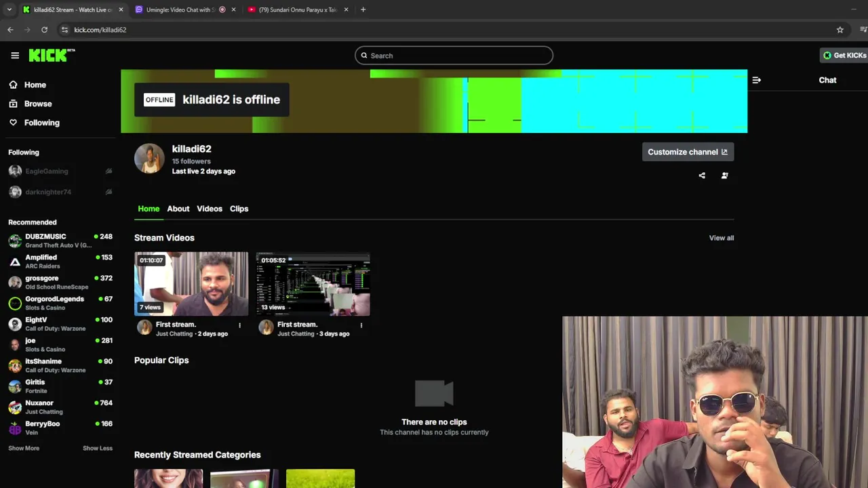Viewport: 868px width, 488px height.
Task: Collapse the chat panel arrow icon
Action: click(757, 80)
